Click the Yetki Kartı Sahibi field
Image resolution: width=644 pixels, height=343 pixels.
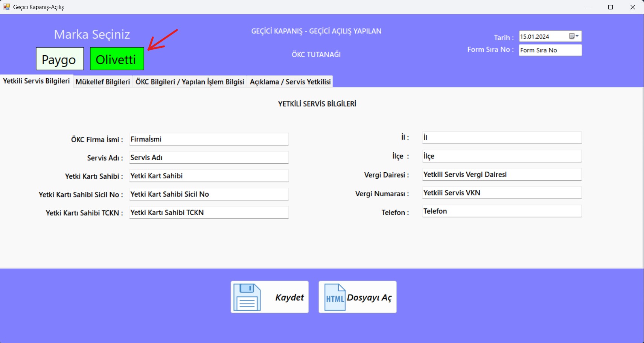209,176
